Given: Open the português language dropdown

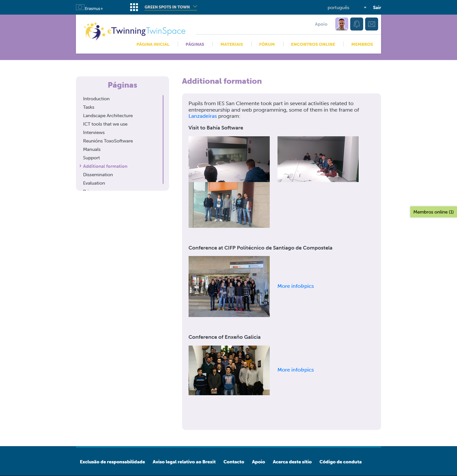Looking at the screenshot, I should coord(347,7).
